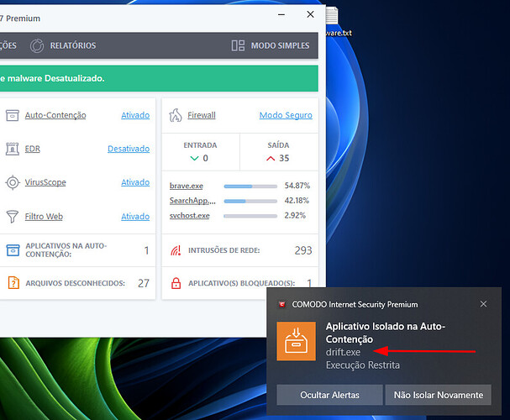
Task: Click the VirusScope target icon
Action: pyautogui.click(x=13, y=182)
